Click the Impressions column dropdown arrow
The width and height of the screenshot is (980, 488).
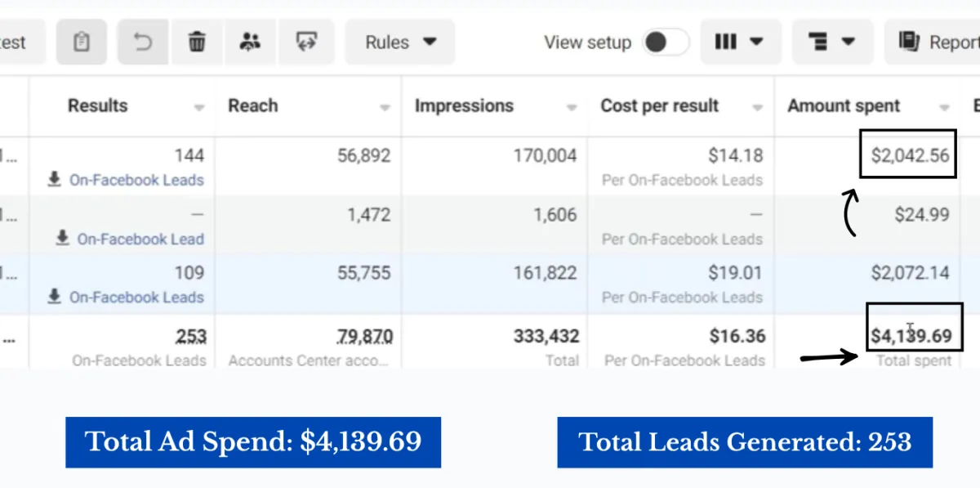[572, 108]
